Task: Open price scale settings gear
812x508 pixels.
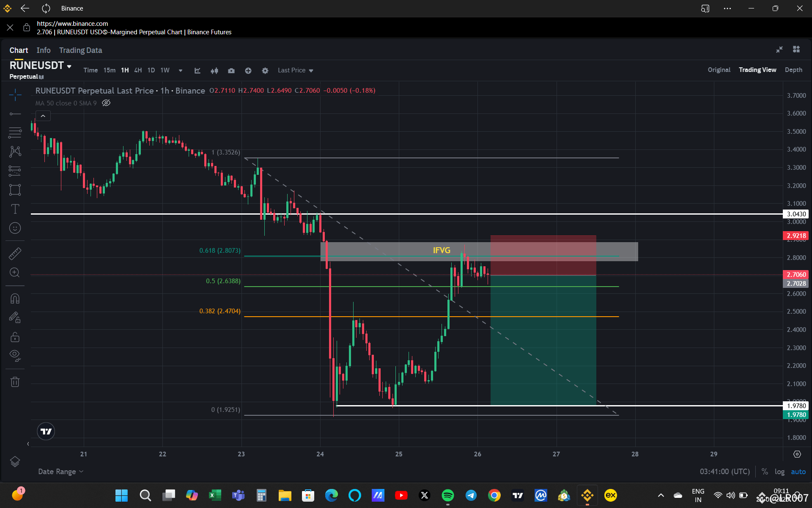Action: [x=797, y=454]
